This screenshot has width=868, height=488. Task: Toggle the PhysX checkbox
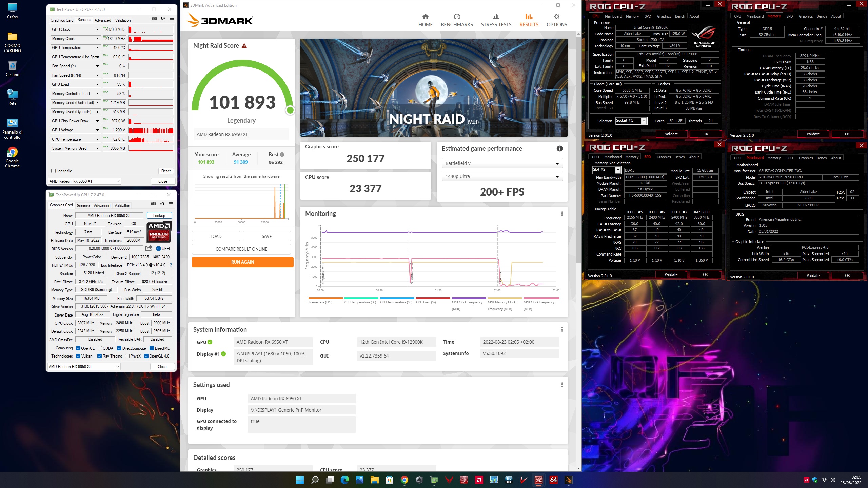pos(127,356)
